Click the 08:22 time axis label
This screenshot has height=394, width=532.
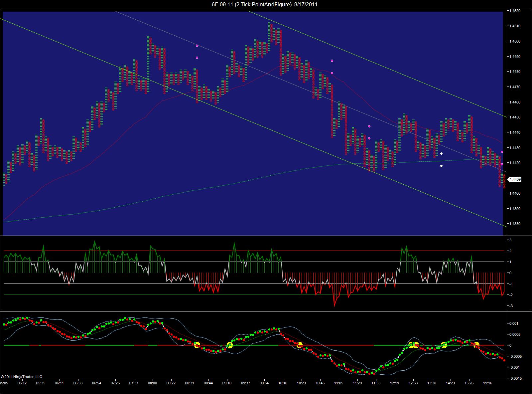[171, 383]
